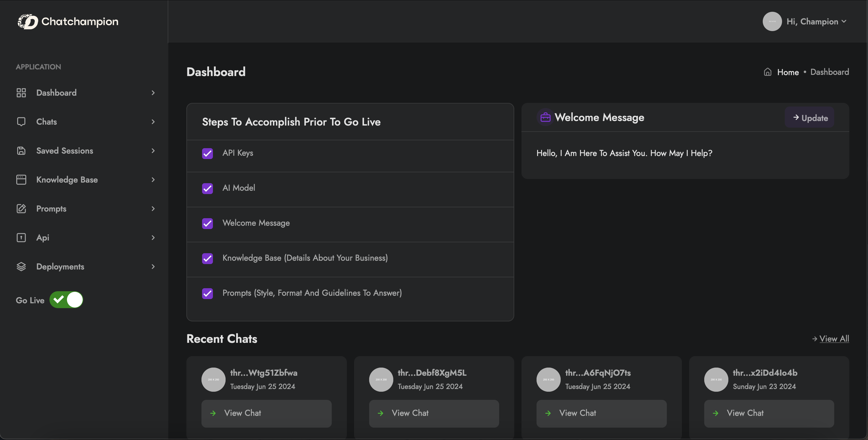868x440 pixels.
Task: Select the Dashboard breadcrumb item
Action: (830, 72)
